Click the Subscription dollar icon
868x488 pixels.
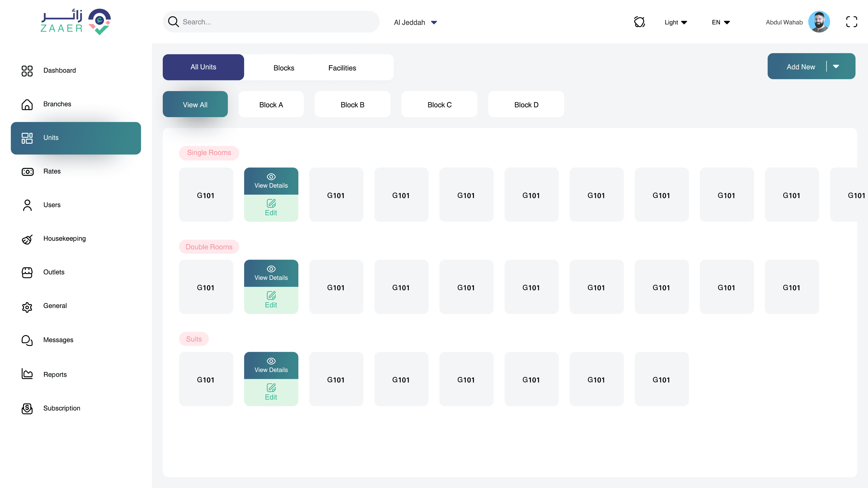(x=27, y=408)
